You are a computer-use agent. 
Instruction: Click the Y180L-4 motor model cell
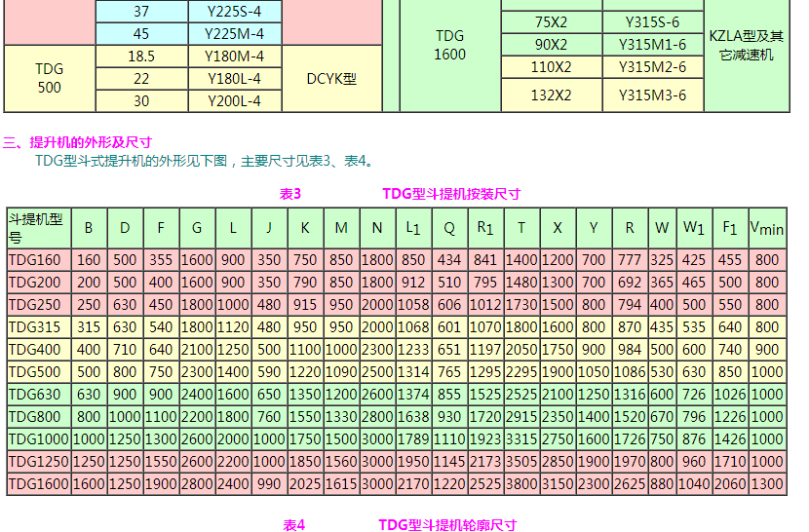[x=236, y=78]
